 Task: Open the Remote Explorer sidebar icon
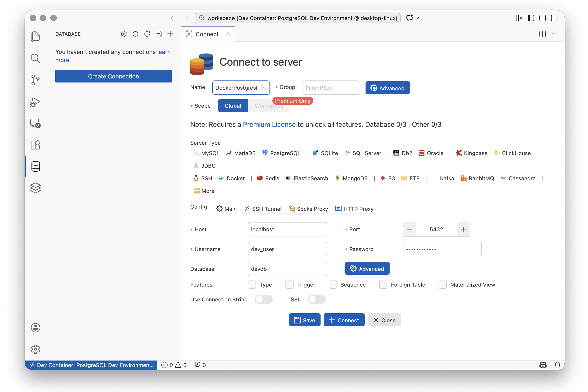[35, 123]
